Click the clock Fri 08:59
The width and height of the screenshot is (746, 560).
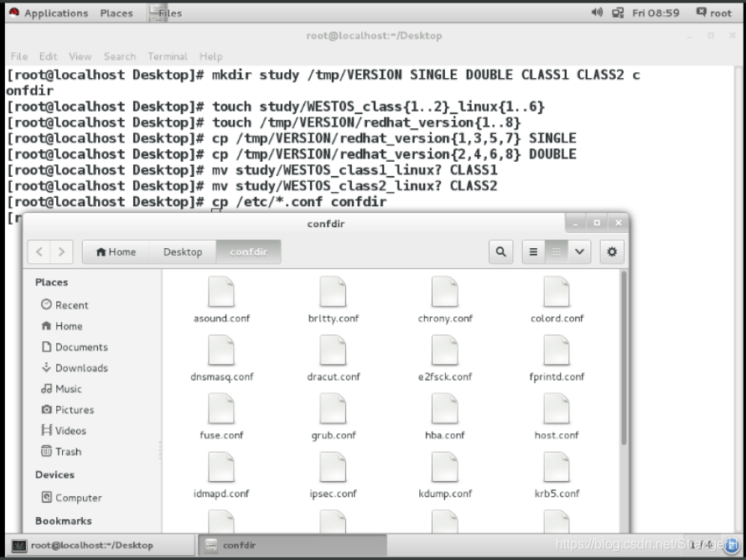tap(655, 13)
